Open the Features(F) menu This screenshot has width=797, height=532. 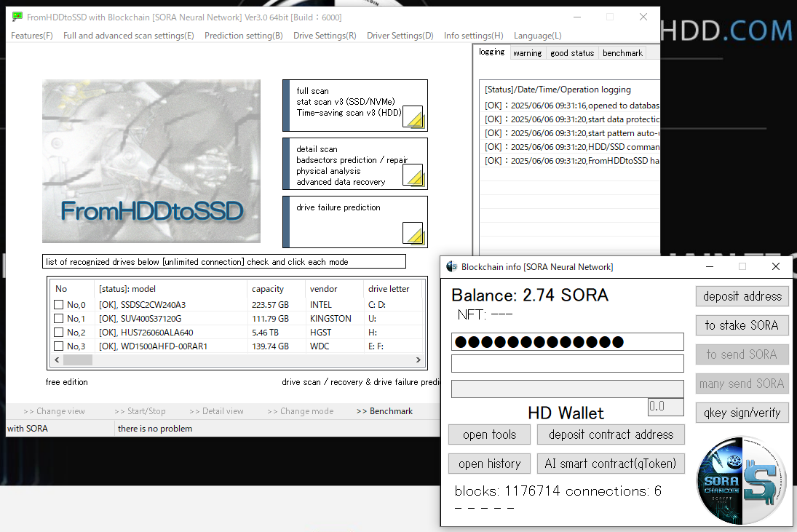point(32,36)
